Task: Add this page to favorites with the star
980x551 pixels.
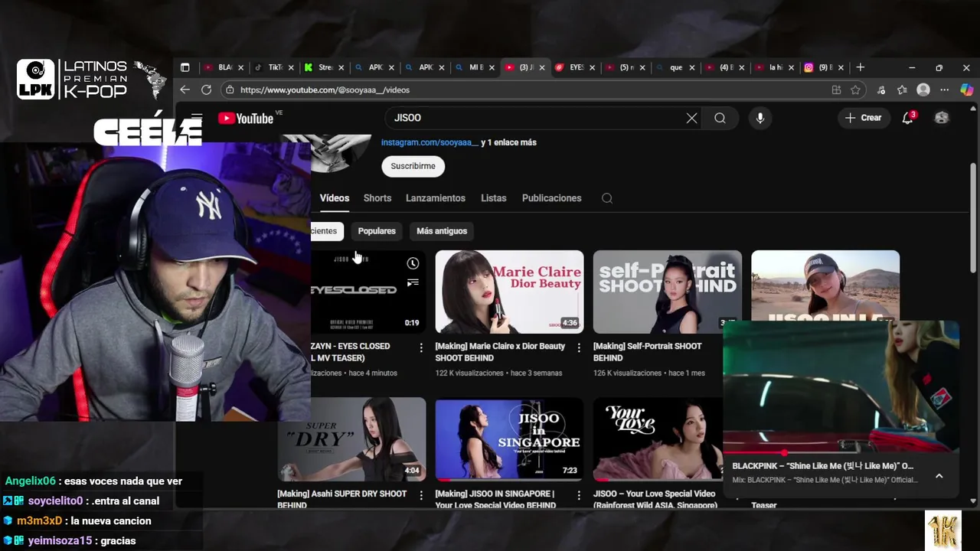Action: point(855,90)
